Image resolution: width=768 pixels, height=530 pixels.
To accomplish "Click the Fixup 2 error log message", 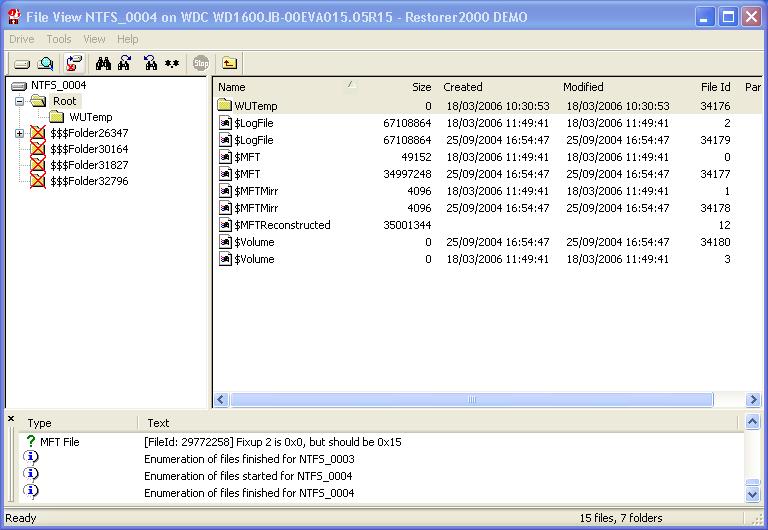I will click(x=273, y=442).
